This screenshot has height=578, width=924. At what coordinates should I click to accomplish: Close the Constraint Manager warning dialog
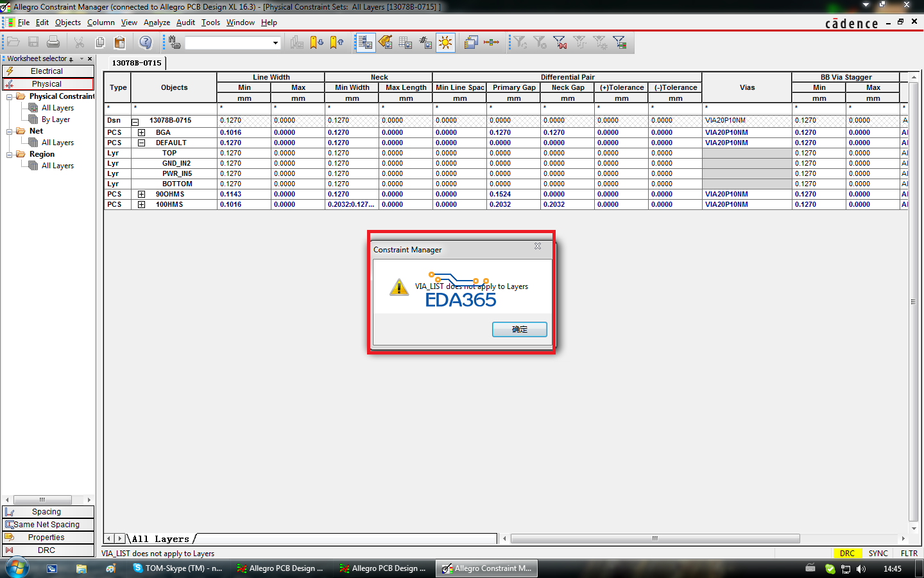pyautogui.click(x=538, y=246)
